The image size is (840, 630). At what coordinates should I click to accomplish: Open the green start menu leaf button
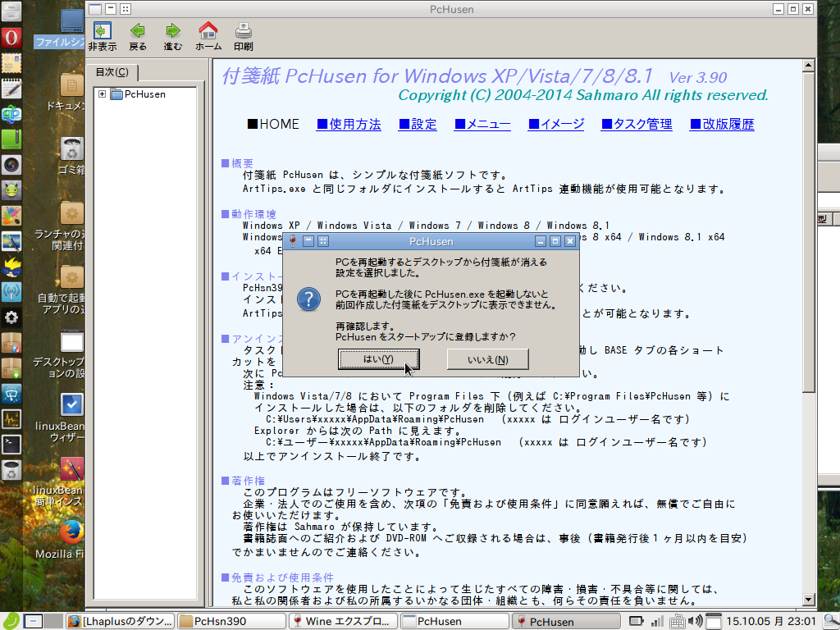(x=11, y=622)
